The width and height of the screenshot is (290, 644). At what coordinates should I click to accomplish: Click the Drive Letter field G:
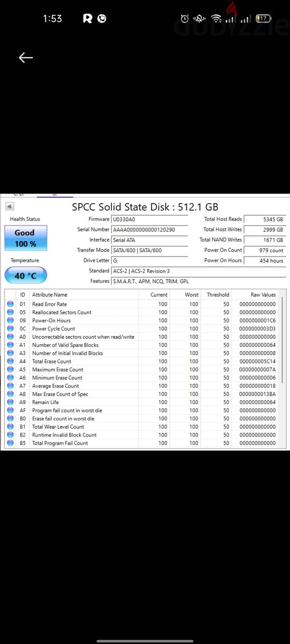point(150,261)
